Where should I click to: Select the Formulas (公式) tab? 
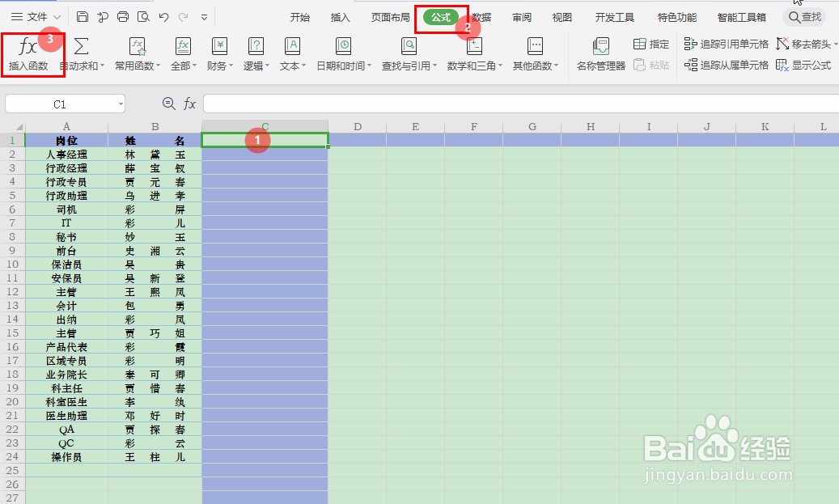point(441,17)
